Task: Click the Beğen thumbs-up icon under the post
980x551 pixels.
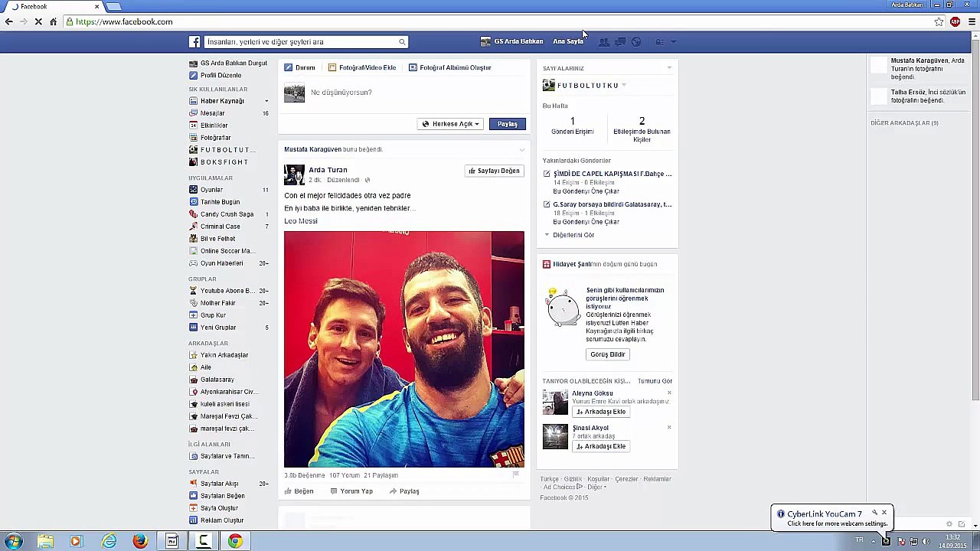Action: tap(288, 491)
